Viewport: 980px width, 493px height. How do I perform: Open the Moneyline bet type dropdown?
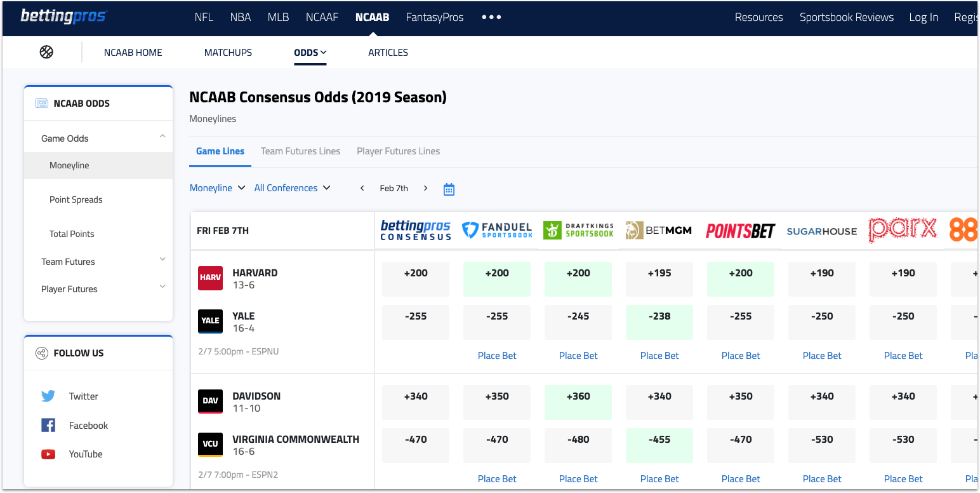pos(218,188)
